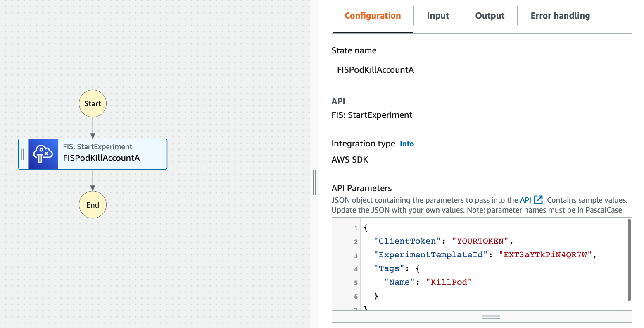
Task: Open API documentation via external link icon
Action: [x=538, y=199]
